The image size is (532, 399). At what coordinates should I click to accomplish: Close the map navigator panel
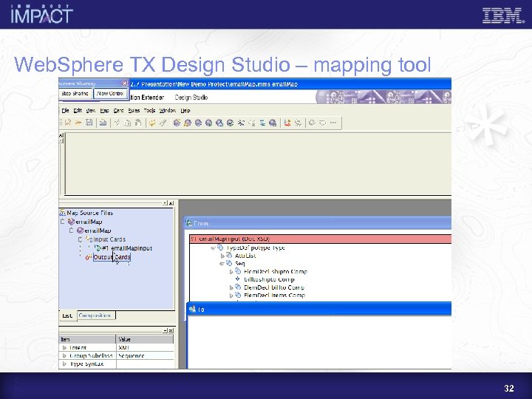point(171,203)
